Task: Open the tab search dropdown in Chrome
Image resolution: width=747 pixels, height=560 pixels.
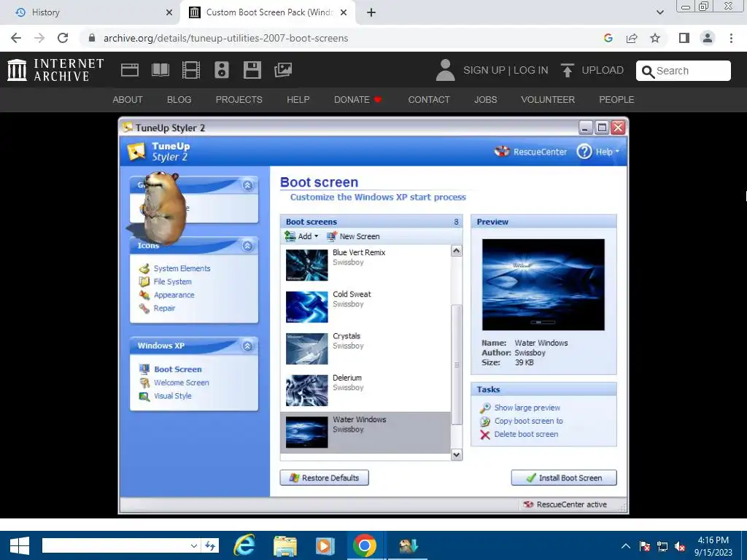Action: (x=659, y=12)
